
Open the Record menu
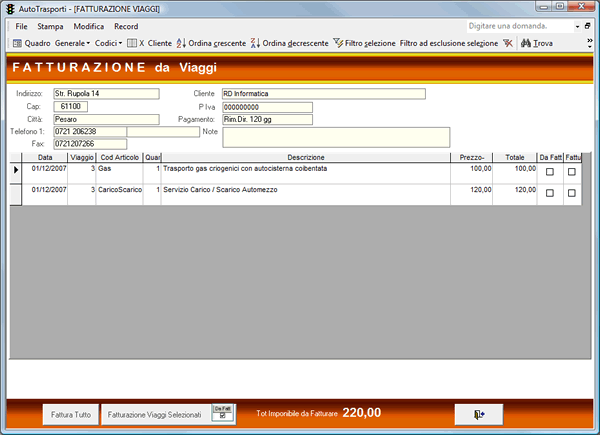[126, 26]
